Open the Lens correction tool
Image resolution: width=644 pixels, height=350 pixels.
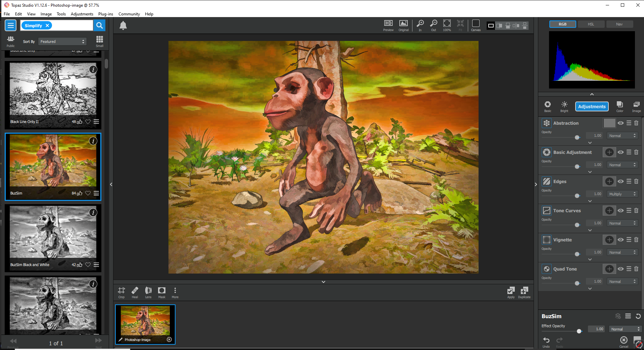pos(148,291)
